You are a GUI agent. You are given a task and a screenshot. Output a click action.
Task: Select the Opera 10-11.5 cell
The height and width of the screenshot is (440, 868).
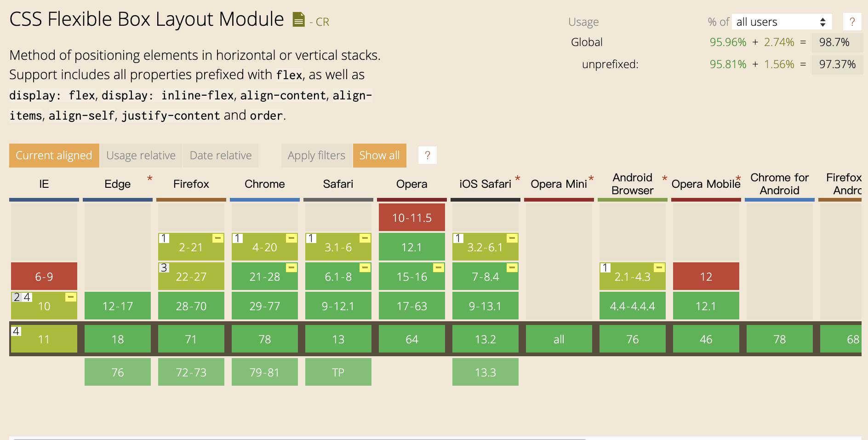pos(412,217)
